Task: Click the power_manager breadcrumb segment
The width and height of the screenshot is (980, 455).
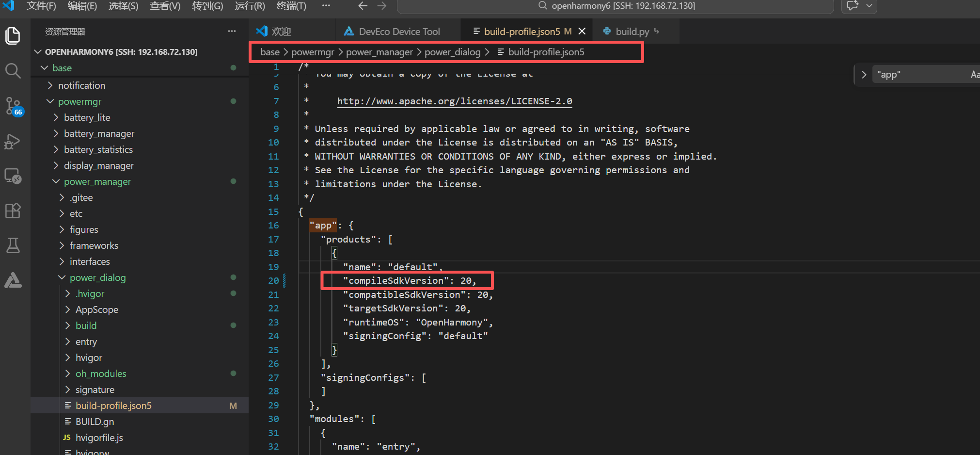Action: 379,52
